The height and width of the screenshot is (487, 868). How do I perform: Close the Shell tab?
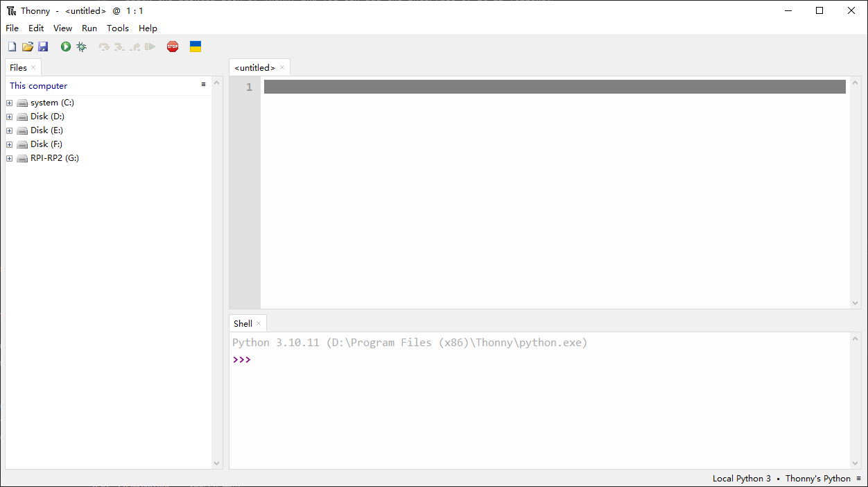(259, 323)
